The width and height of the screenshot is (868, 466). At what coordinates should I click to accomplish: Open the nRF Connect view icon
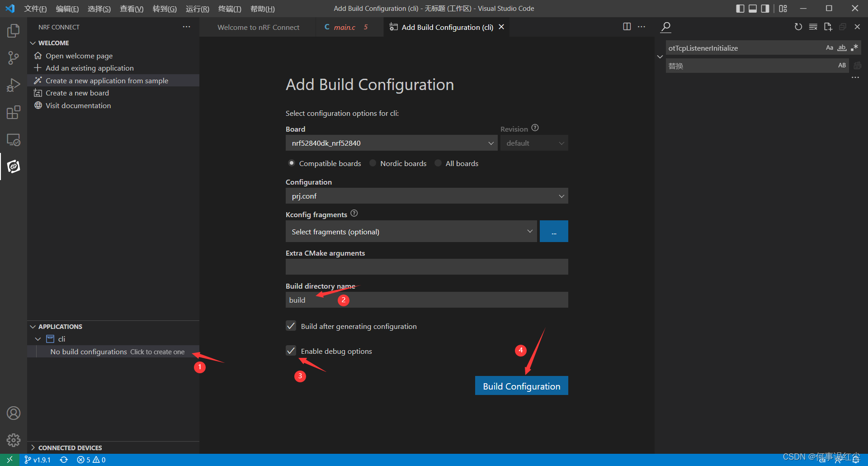click(x=14, y=166)
